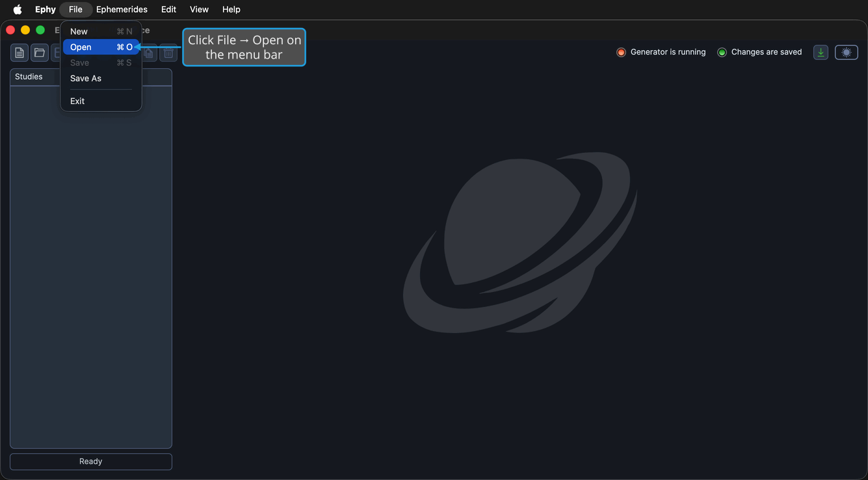This screenshot has width=868, height=480.
Task: Open the Ephy application menu
Action: [x=45, y=9]
